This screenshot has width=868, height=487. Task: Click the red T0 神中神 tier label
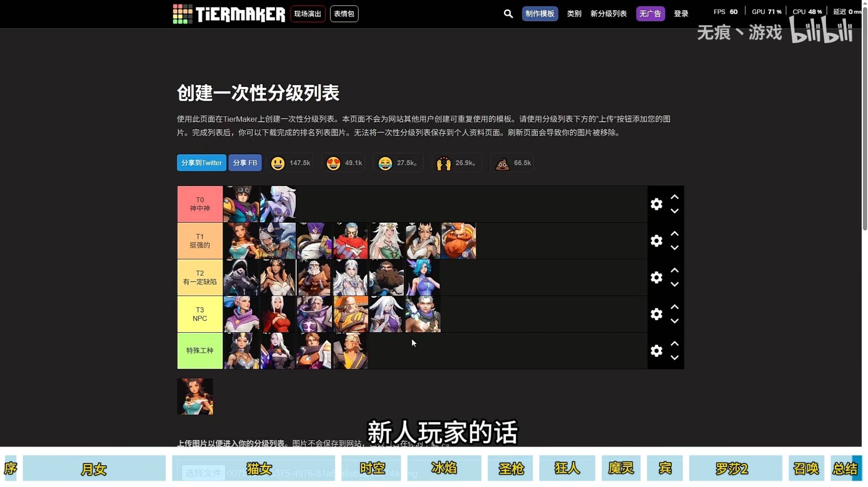point(200,204)
